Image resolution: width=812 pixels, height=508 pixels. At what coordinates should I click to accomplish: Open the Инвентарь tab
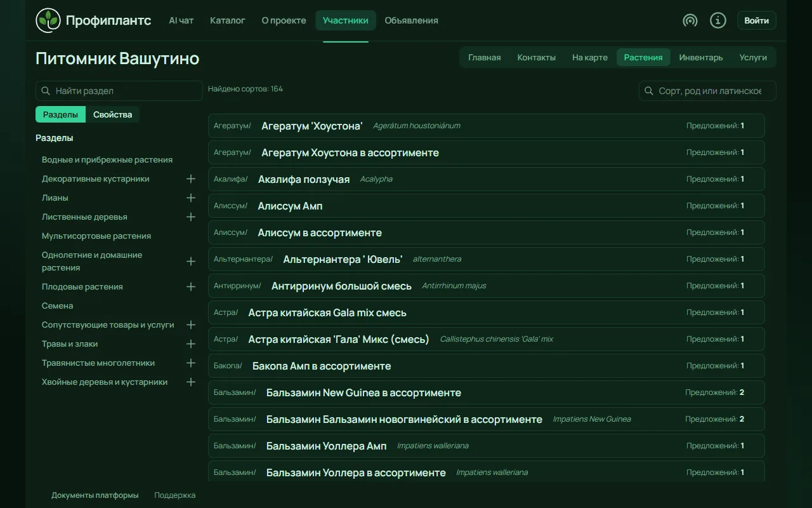[701, 57]
